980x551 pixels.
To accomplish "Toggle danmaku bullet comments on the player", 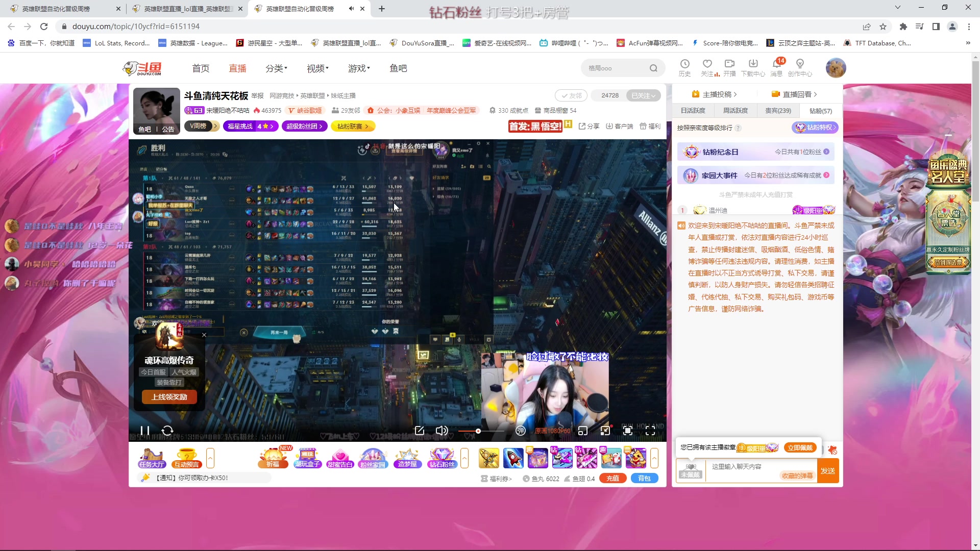I will point(520,431).
